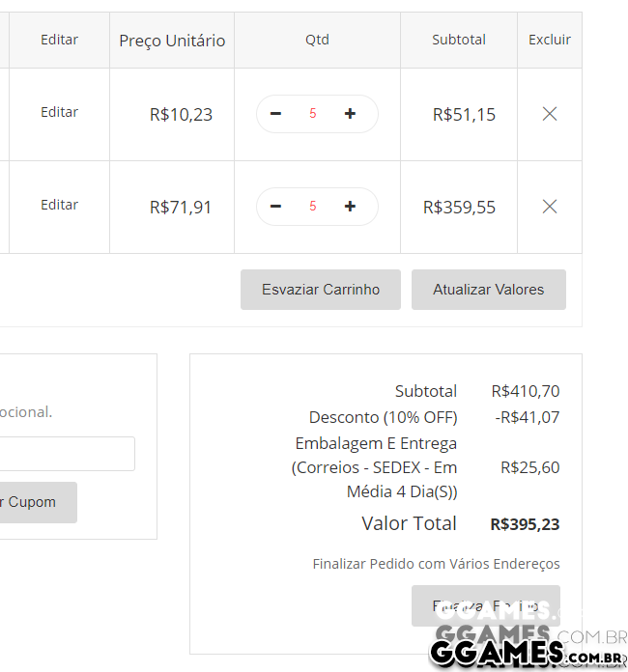Click the Valor Total amount R$395,23

click(525, 524)
